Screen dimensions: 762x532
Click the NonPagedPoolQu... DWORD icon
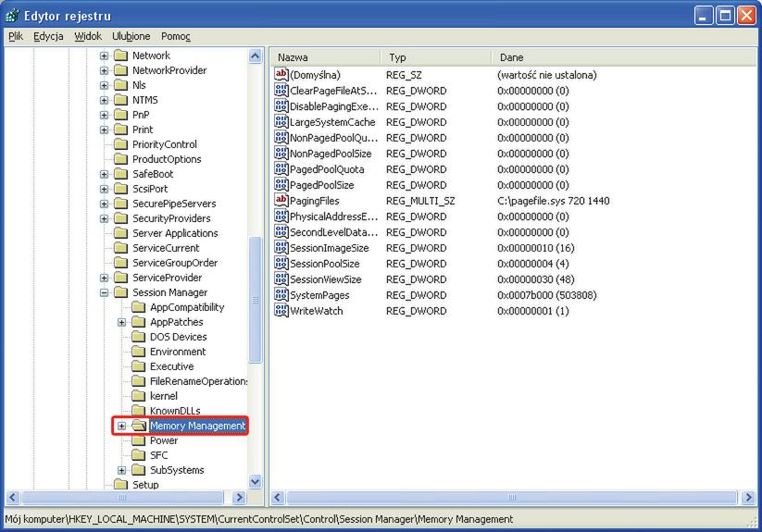coord(281,137)
